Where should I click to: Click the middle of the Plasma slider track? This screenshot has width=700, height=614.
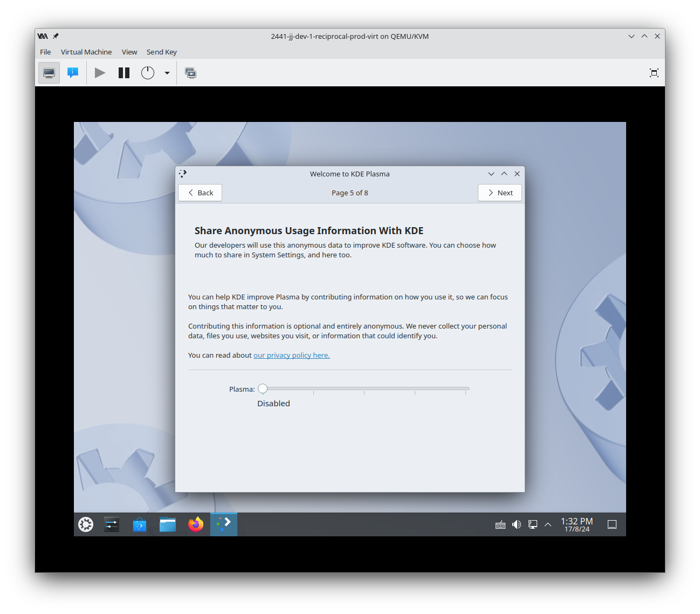(x=364, y=388)
